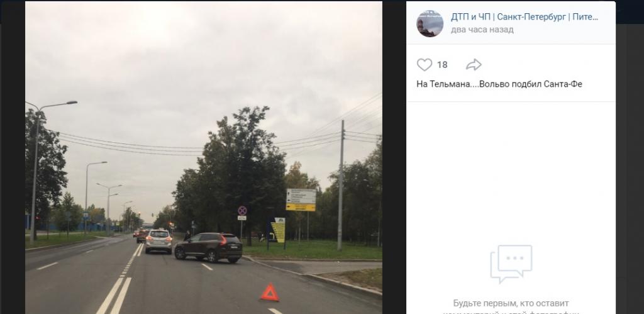This screenshot has width=644, height=314.
Task: Click the round no-stopping road sign in the photo
Action: (242, 210)
